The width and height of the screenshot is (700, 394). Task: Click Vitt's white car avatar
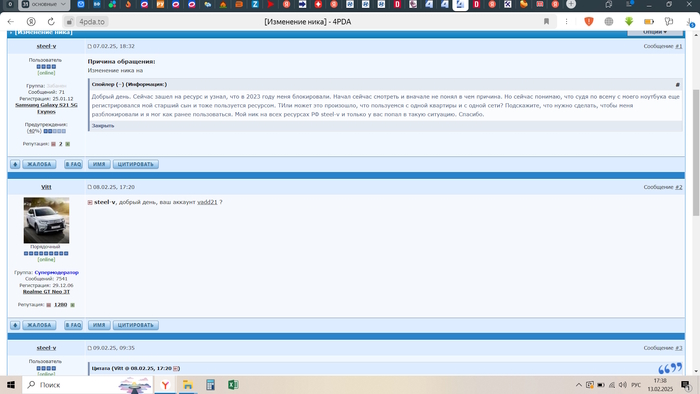46,220
